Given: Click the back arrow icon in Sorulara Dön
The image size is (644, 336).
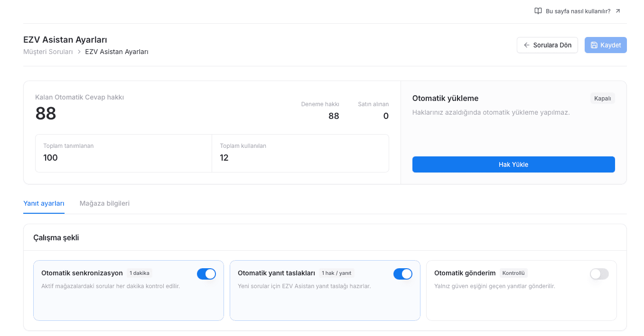Looking at the screenshot, I should [526, 45].
